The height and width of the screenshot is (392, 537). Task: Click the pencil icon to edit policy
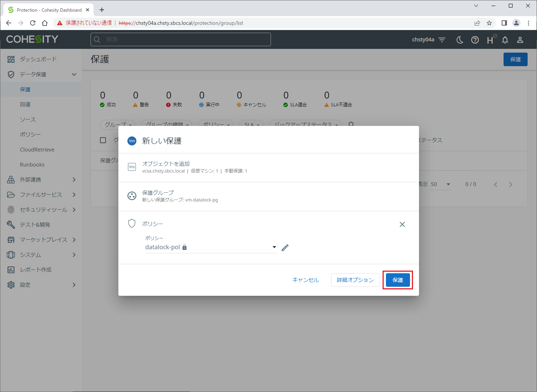pos(285,247)
